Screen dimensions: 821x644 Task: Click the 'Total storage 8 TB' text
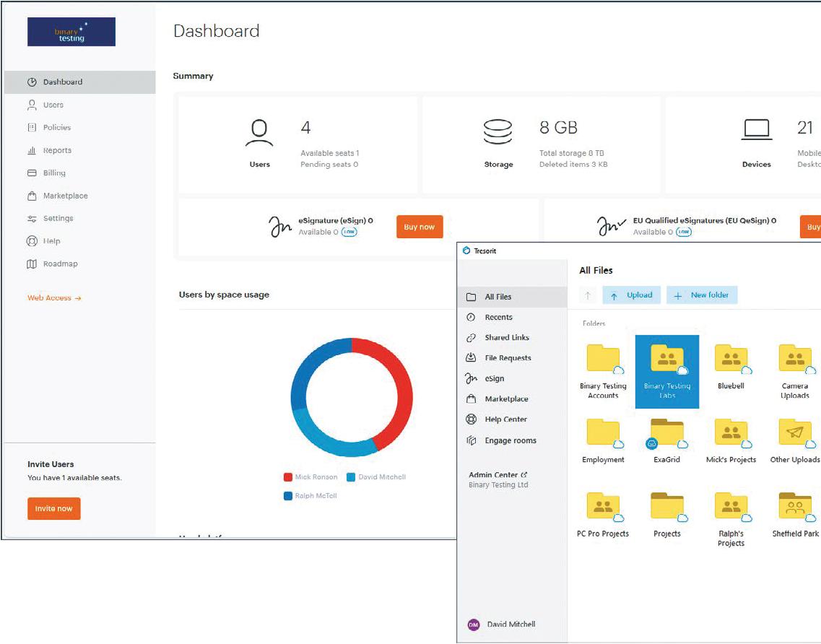point(572,153)
